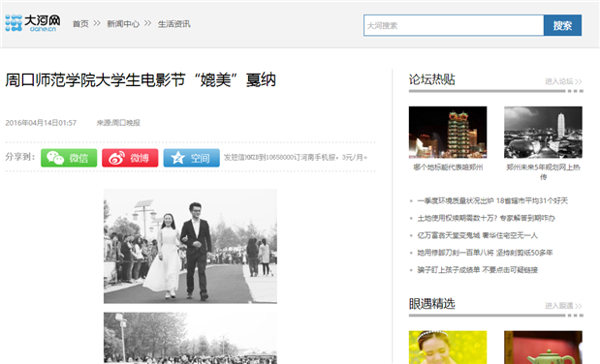The image size is (600, 364).
Task: Click the article headline 周口师范学院大学生电影节
Action: point(141,80)
